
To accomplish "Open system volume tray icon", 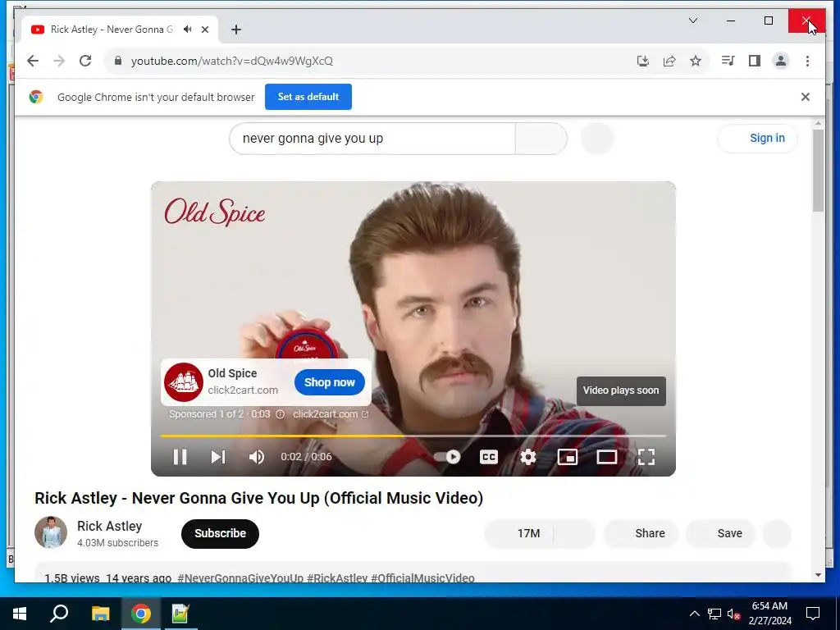I will (734, 614).
